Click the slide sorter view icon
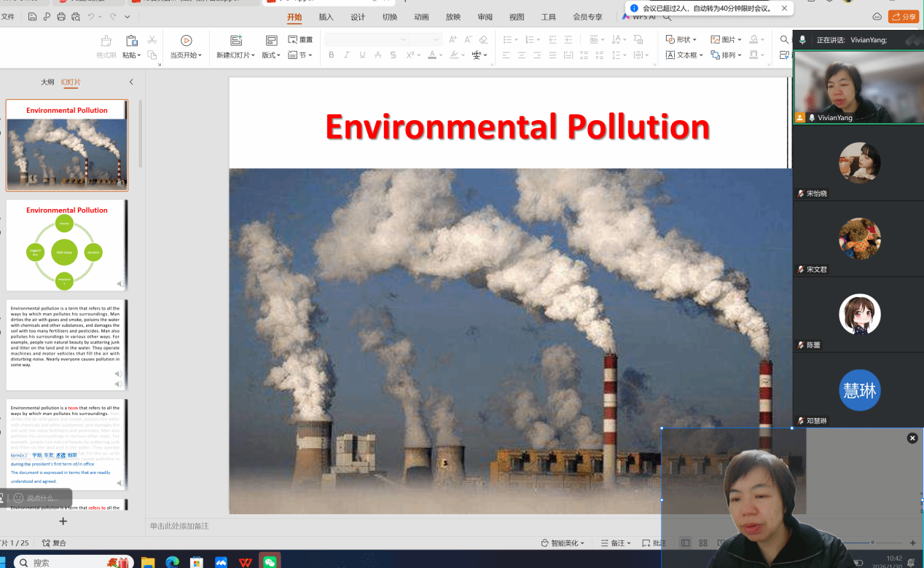Screen dimensions: 924x568 [703, 543]
